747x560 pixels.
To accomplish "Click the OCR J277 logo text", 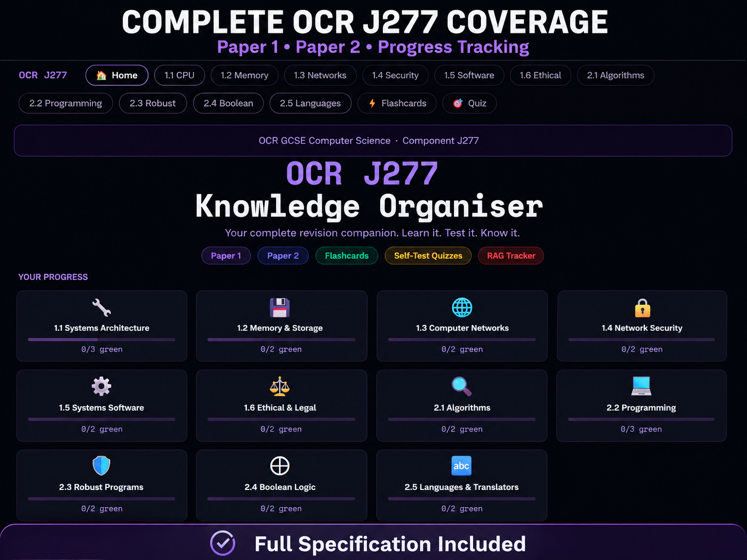I will 43,75.
